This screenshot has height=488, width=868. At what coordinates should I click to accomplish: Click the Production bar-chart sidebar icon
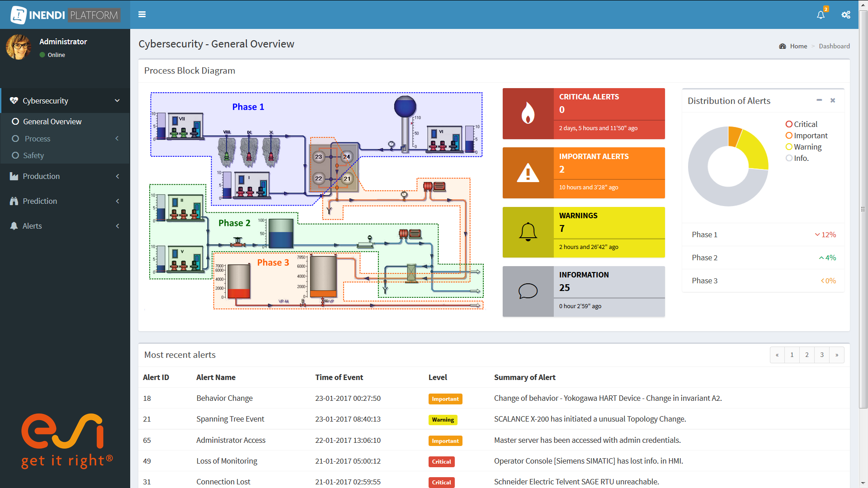[14, 176]
